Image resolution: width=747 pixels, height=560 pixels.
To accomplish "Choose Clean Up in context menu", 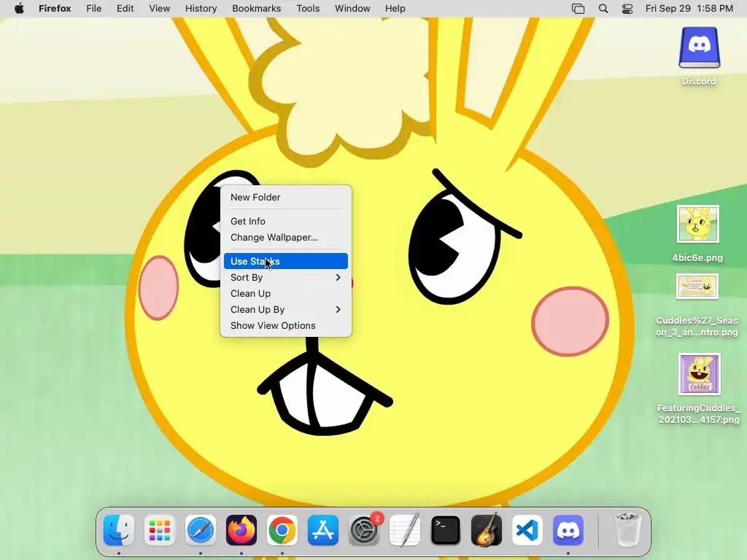I will pyautogui.click(x=286, y=293).
